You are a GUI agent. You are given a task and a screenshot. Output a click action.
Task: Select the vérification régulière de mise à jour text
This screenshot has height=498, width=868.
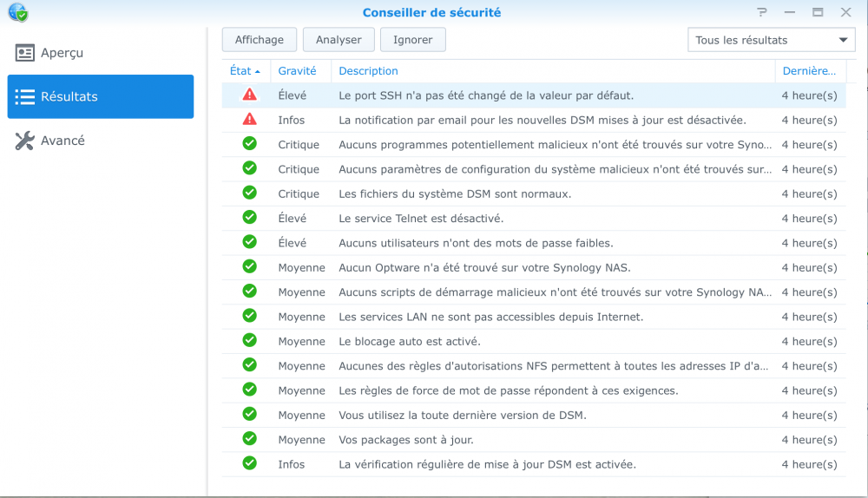click(487, 464)
